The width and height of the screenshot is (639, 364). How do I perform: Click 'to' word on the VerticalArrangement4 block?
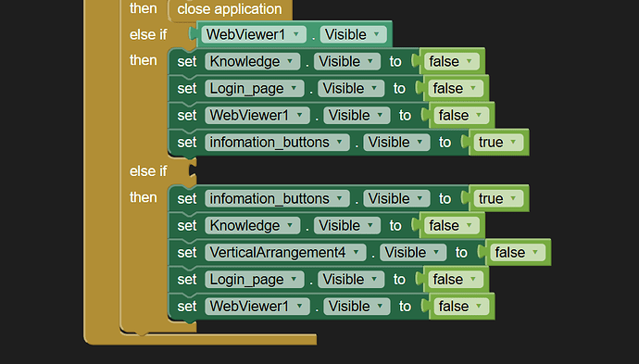tap(461, 253)
